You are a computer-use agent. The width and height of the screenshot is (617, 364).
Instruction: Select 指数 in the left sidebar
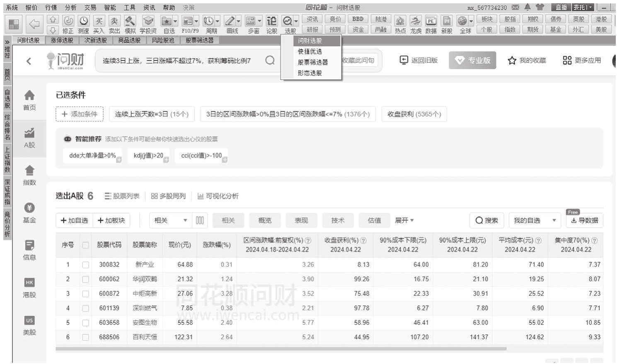[x=29, y=176]
